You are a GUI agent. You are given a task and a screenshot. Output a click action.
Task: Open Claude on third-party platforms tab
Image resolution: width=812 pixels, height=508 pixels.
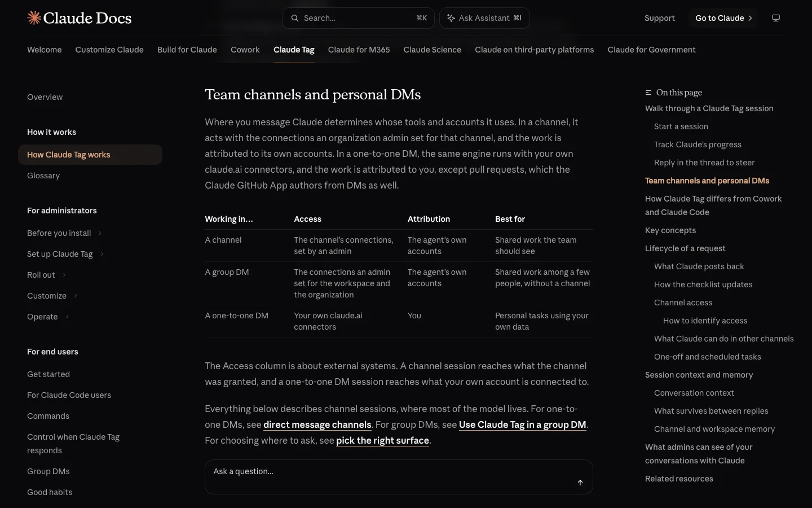point(535,50)
